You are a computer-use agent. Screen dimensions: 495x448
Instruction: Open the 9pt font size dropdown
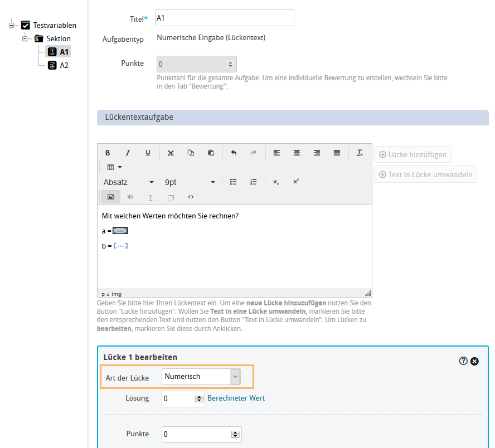pyautogui.click(x=190, y=182)
